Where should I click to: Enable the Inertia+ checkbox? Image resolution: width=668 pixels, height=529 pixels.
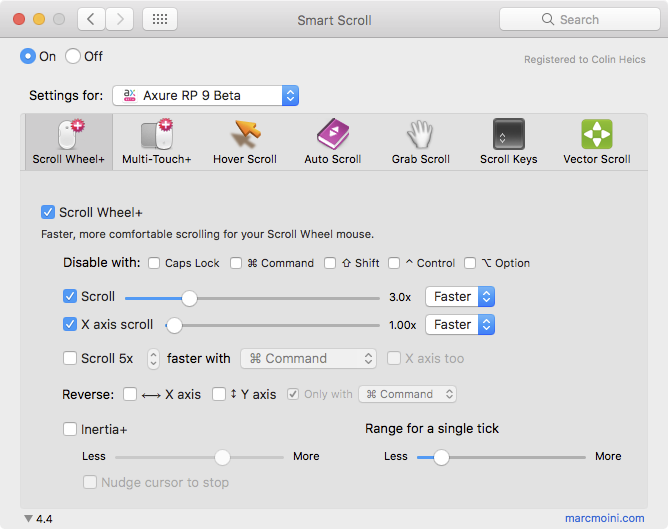70,429
